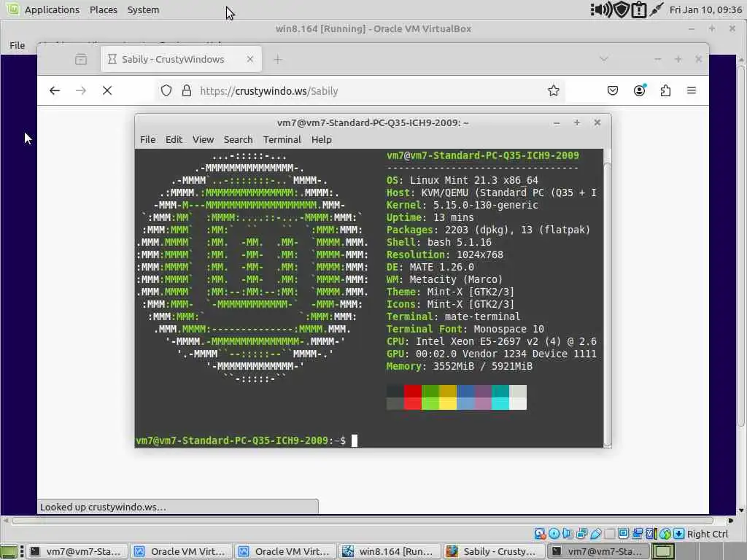Open the shield update manager tray icon
This screenshot has height=560, width=747.
[622, 9]
